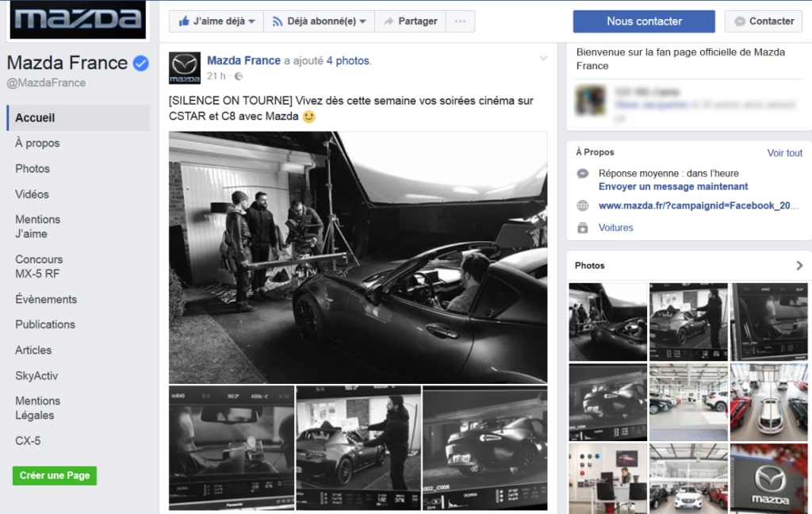Click the Partager button
Viewport: 812px width, 514px height.
pos(410,21)
